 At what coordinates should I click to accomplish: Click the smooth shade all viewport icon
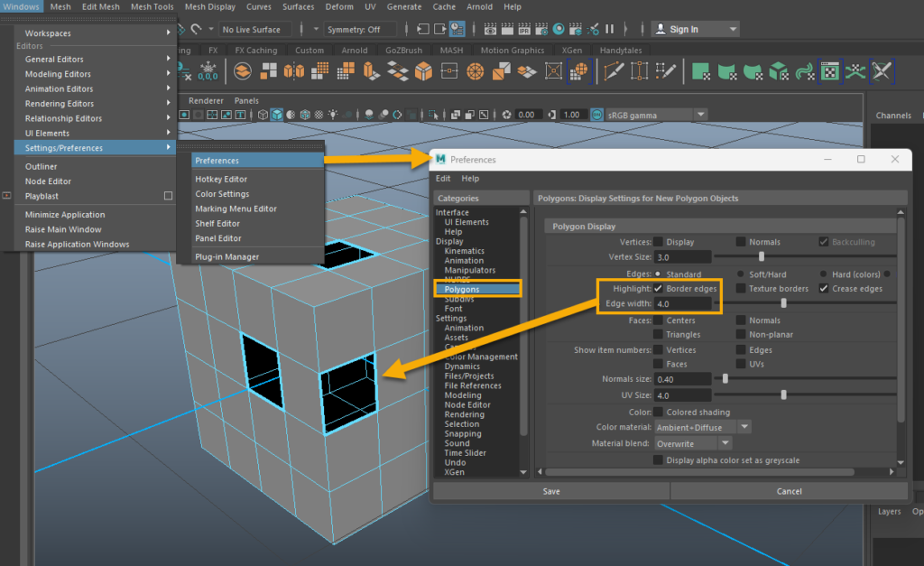(277, 115)
